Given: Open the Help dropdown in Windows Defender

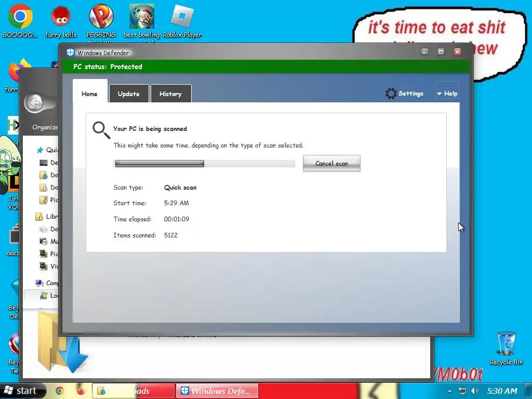Looking at the screenshot, I should tap(447, 94).
